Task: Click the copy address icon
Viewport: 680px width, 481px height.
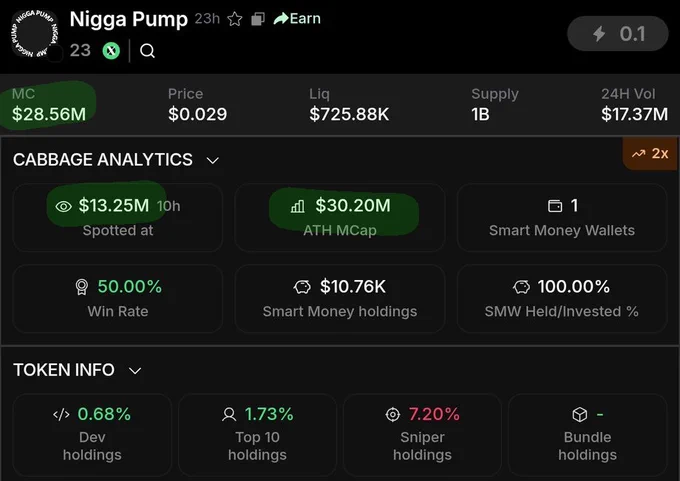Action: coord(258,19)
